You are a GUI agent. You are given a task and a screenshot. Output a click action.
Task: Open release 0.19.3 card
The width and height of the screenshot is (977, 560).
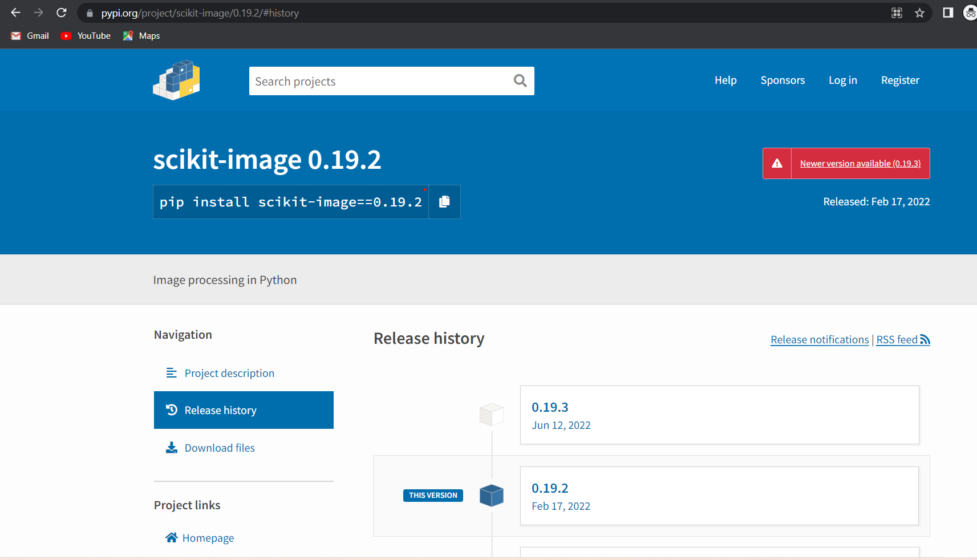point(719,415)
